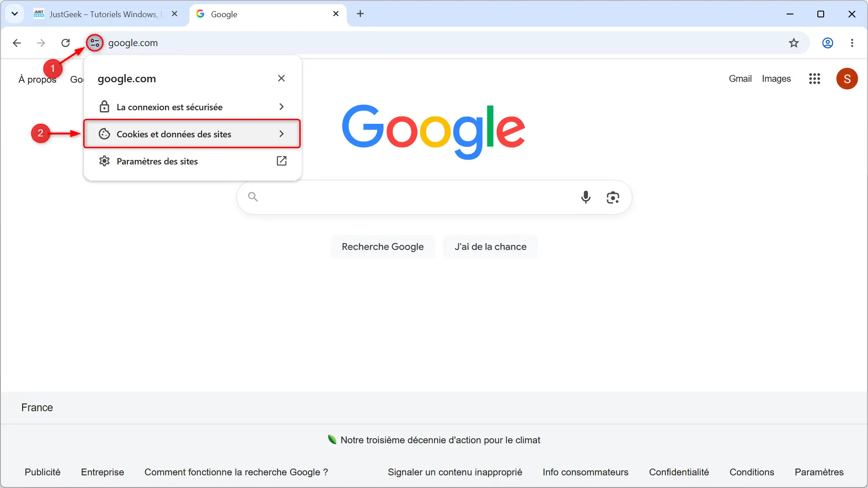Open a new browser tab

[360, 14]
